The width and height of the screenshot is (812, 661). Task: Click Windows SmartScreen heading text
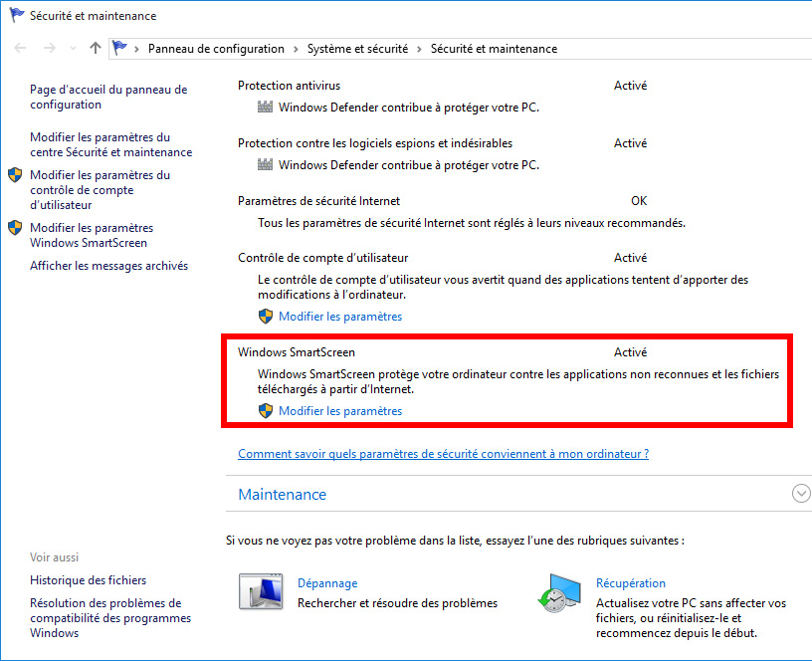(297, 352)
